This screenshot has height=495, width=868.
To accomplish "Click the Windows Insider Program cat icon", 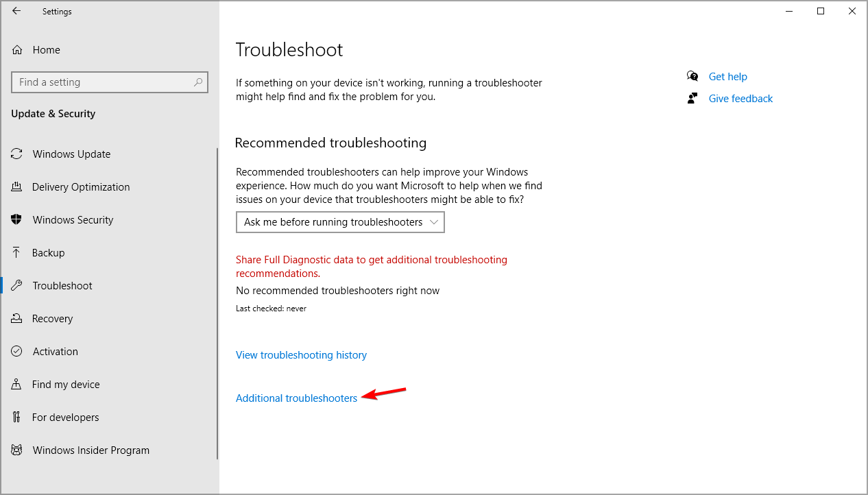I will [x=17, y=450].
